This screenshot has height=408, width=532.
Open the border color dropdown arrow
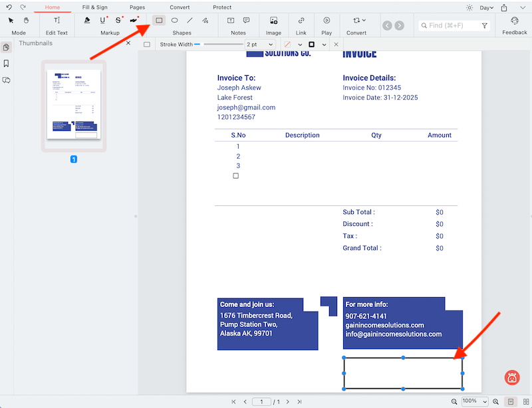tap(324, 45)
